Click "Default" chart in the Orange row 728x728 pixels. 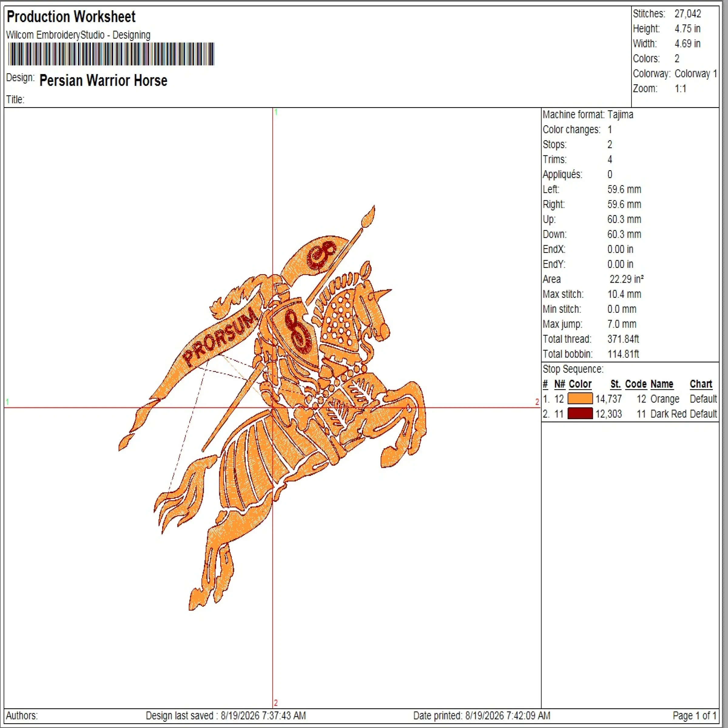(703, 399)
